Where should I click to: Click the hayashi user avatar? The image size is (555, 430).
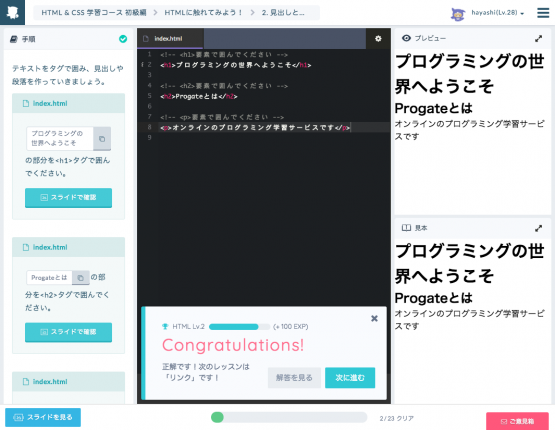pos(457,14)
